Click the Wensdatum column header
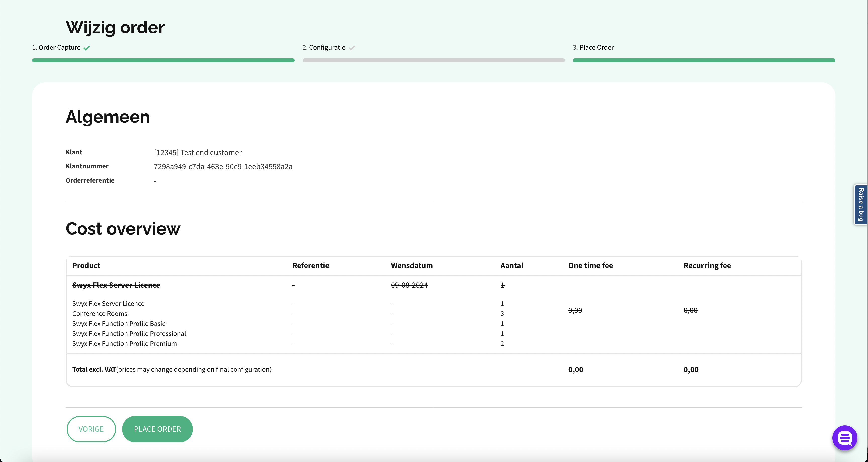 (x=411, y=266)
